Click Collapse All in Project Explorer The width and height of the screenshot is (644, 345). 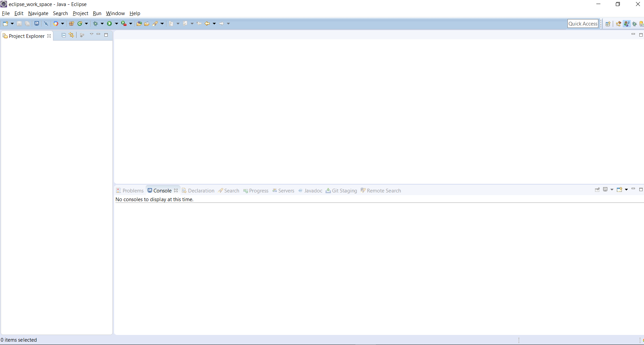click(x=64, y=35)
